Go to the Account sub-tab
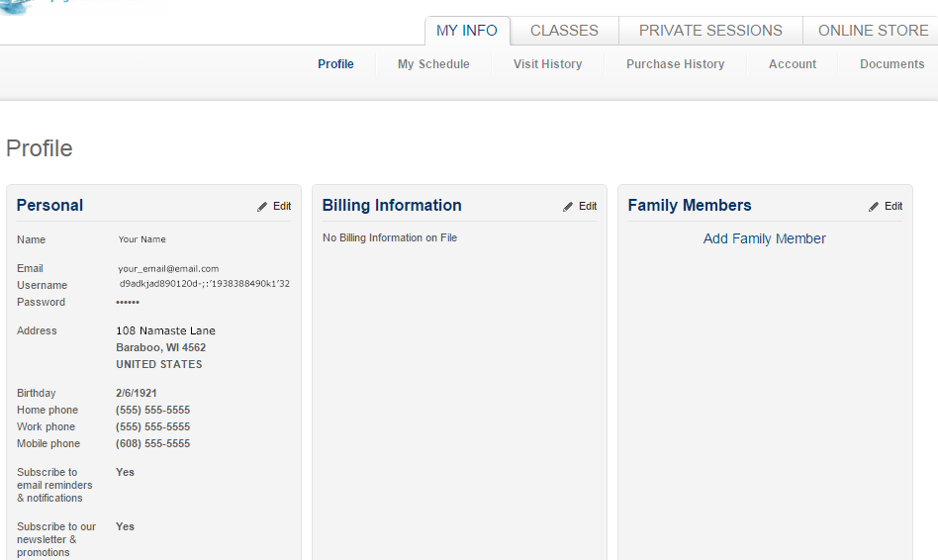 click(792, 64)
